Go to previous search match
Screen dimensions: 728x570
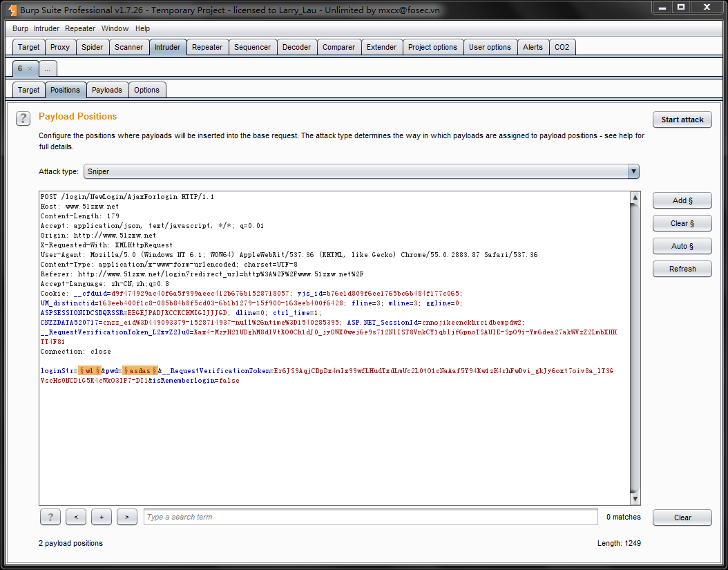(x=76, y=517)
